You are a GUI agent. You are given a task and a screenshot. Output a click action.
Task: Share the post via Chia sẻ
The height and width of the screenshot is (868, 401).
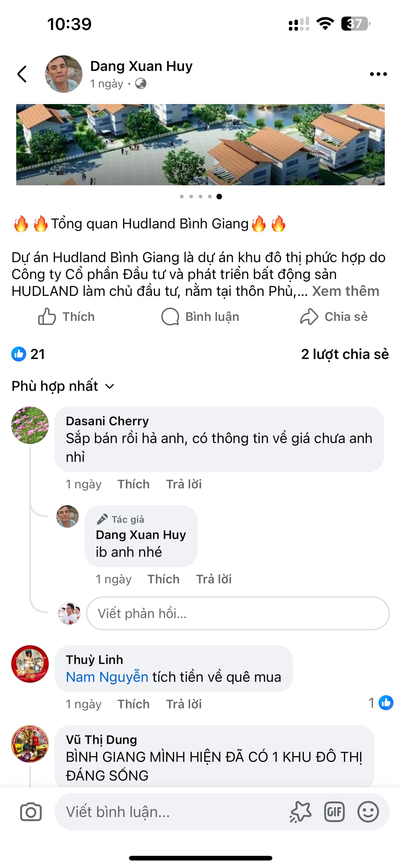tap(334, 317)
